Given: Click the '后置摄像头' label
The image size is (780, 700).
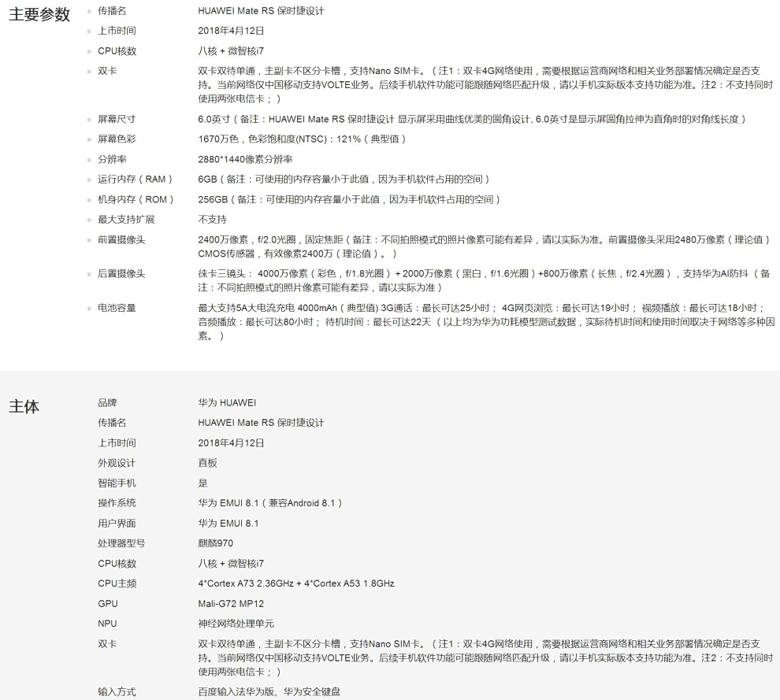Looking at the screenshot, I should 121,274.
